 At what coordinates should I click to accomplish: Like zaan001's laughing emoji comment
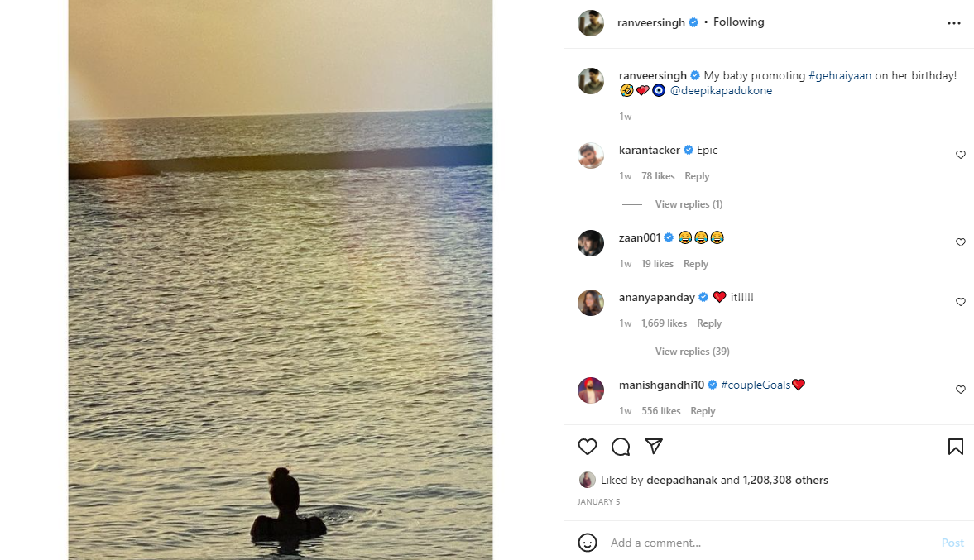[x=960, y=242]
